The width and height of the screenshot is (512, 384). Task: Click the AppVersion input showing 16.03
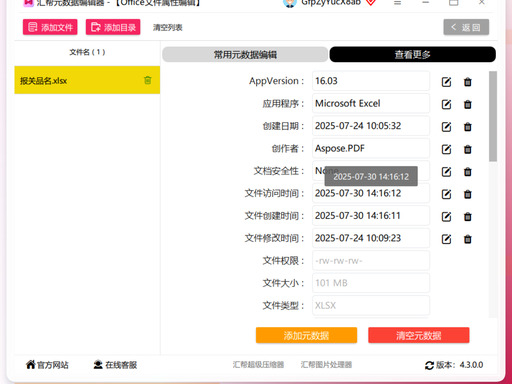pos(371,81)
